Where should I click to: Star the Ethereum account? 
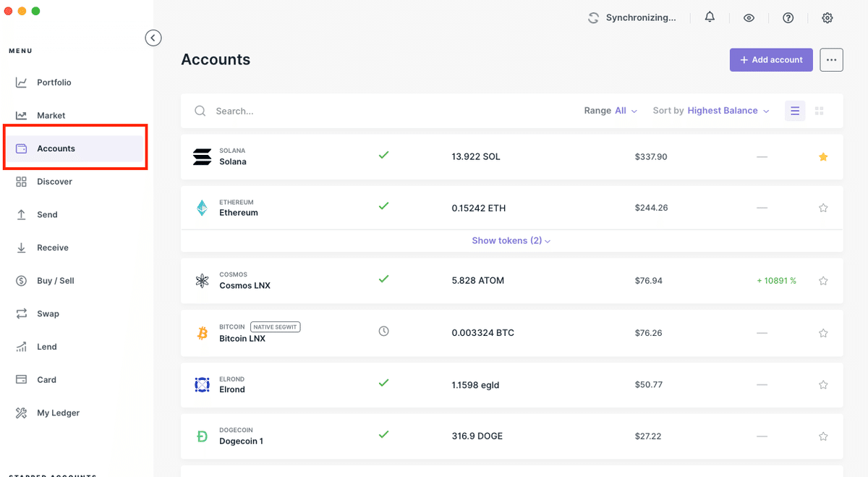823,208
